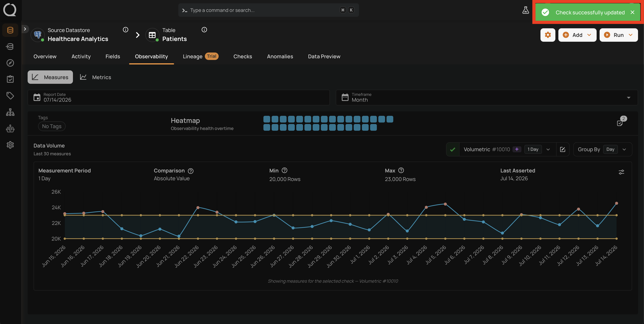
Task: Open the tags icon in the sidebar
Action: click(10, 96)
